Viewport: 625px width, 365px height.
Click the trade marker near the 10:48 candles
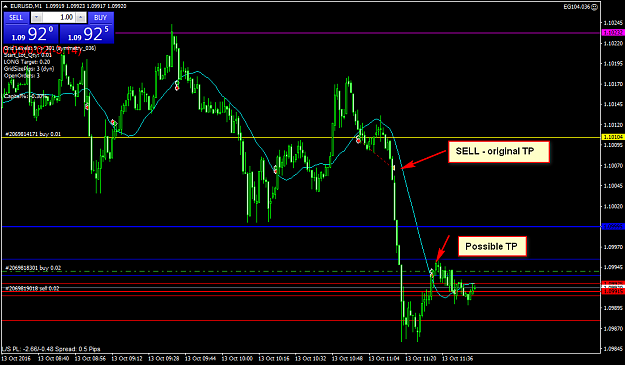tap(358, 139)
